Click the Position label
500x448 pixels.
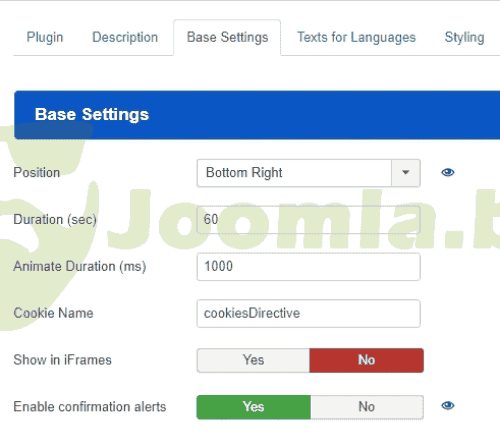[37, 173]
